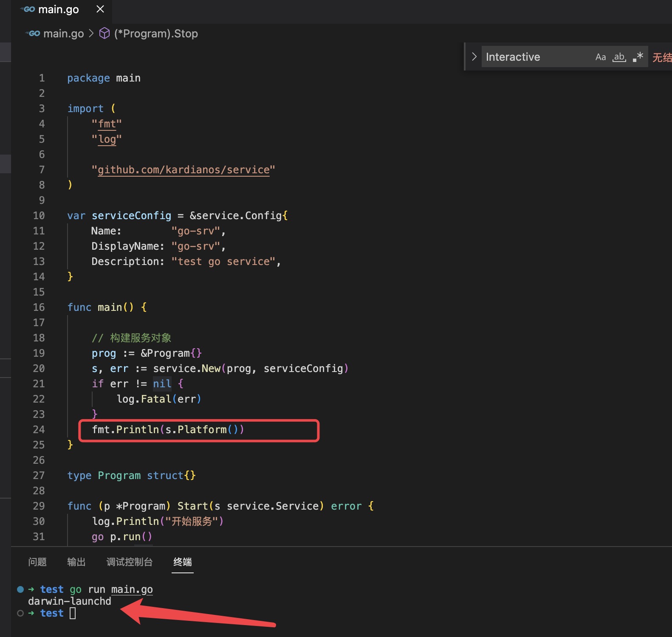Toggle Match Whole Word (ab) in the find box
This screenshot has width=672, height=637.
point(619,57)
